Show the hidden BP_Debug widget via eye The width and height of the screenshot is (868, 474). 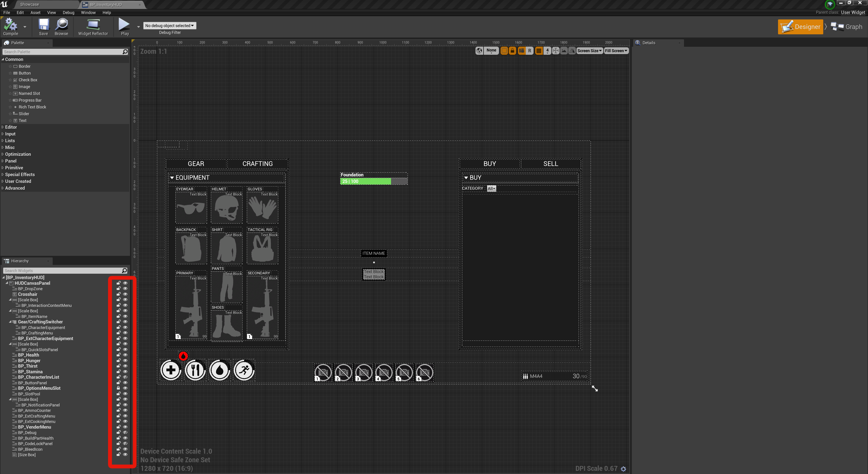tap(125, 433)
